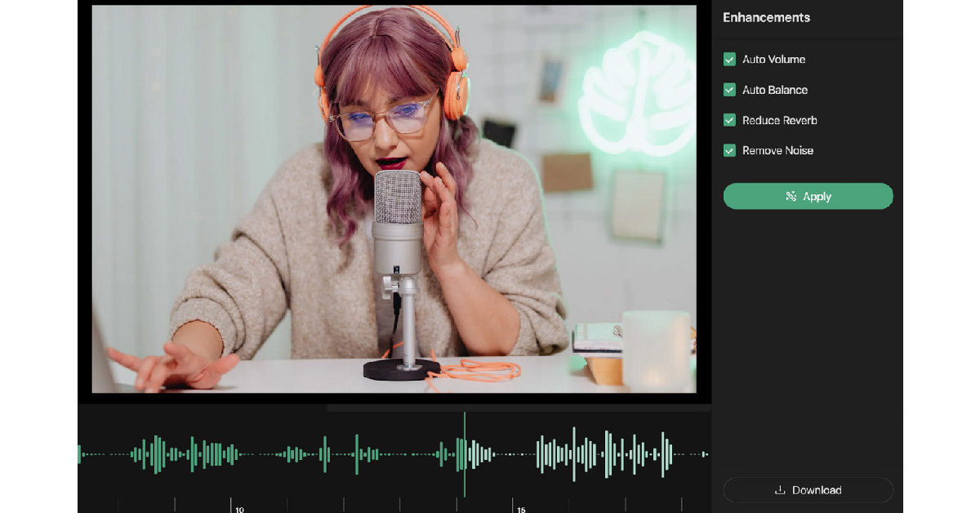
Task: Toggle the Auto Balance checkbox
Action: pyautogui.click(x=729, y=90)
